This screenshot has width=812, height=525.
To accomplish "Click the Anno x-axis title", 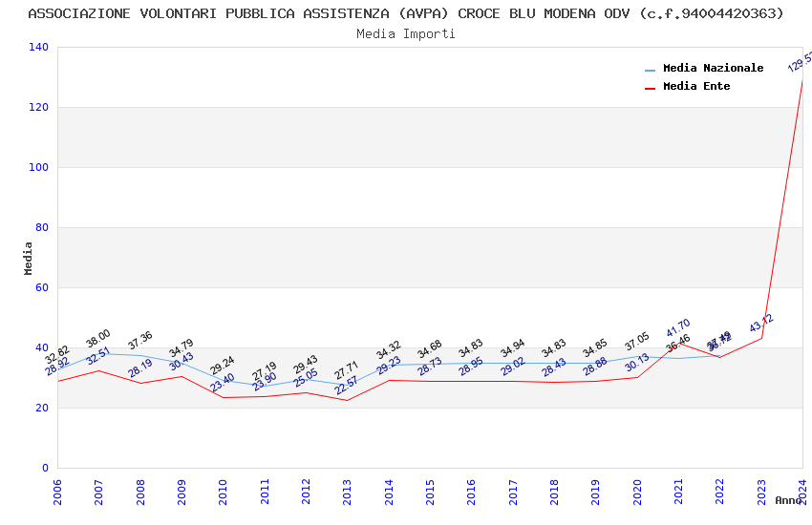I will click(788, 500).
